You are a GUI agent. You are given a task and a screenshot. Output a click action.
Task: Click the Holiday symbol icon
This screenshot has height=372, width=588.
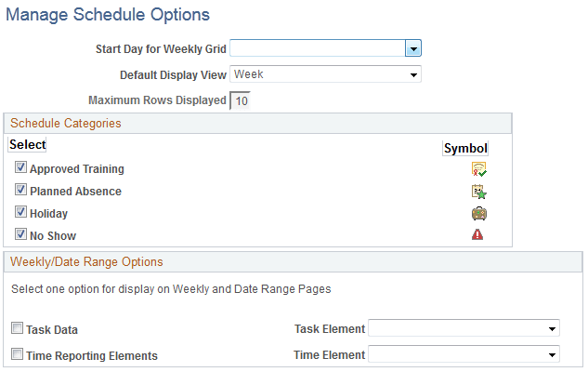[478, 214]
